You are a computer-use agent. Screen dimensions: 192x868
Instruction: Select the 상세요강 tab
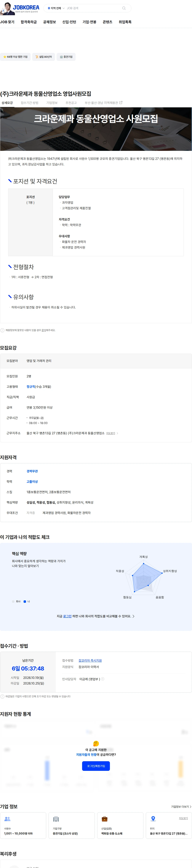7,103
